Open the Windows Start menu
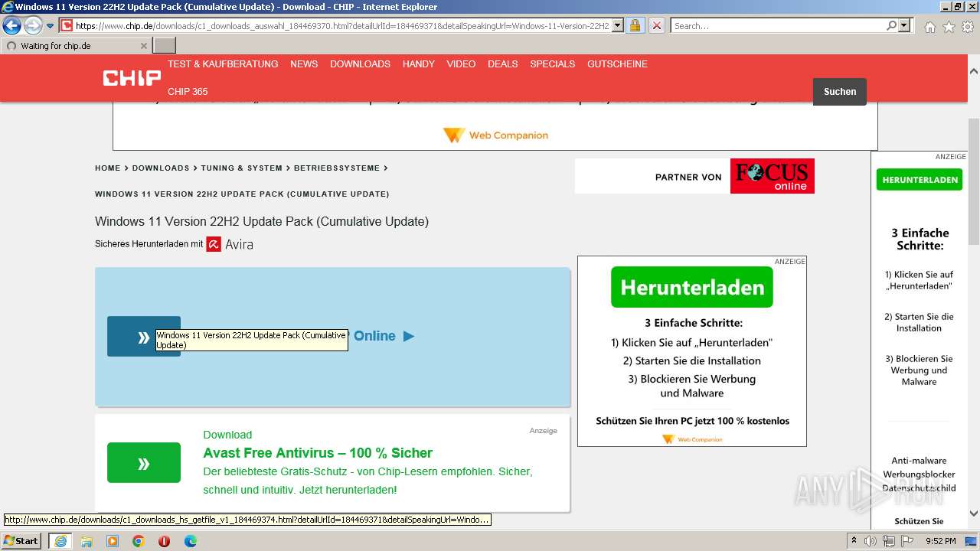Screen dimensions: 980x551 click(x=21, y=541)
